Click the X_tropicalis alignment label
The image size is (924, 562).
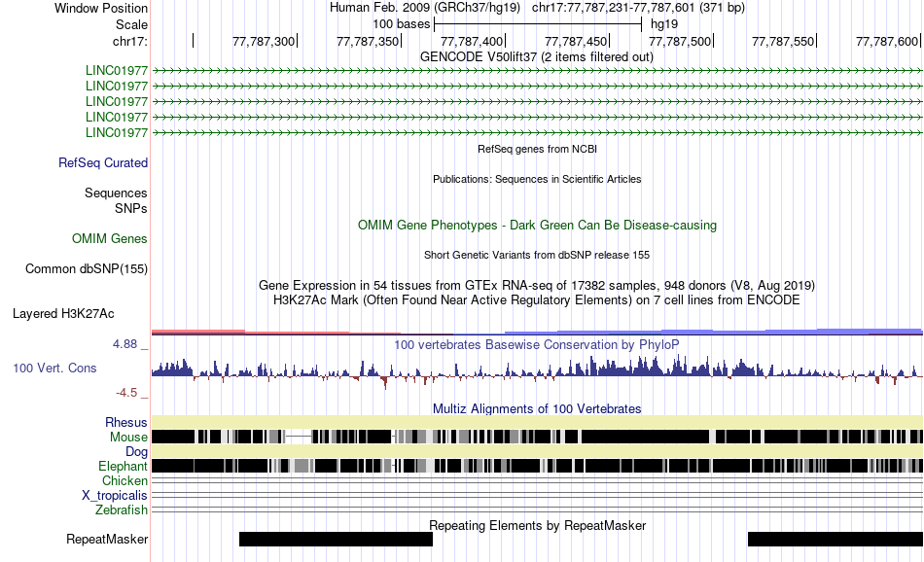(x=115, y=496)
